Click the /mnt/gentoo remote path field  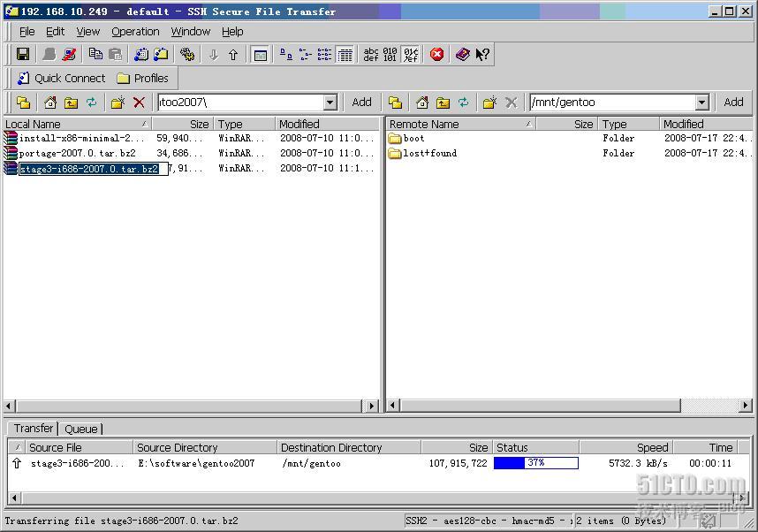[613, 103]
